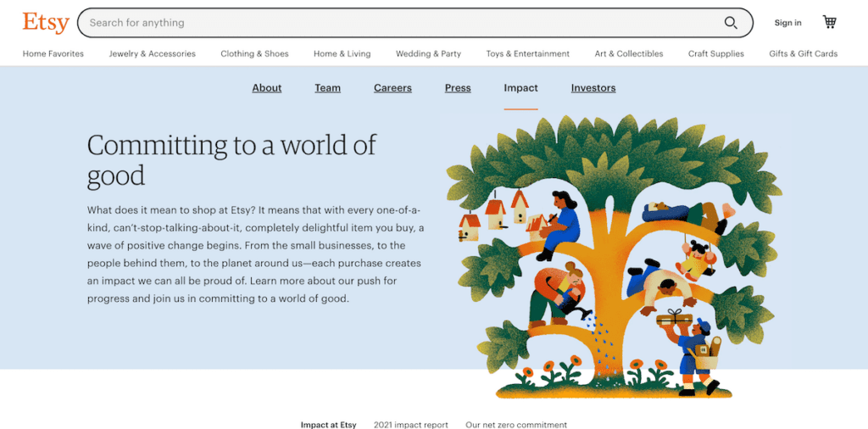
Task: Open Home & Living category
Action: click(342, 53)
